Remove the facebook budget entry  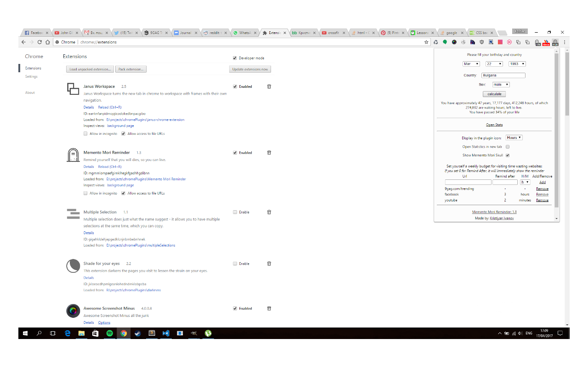(542, 195)
